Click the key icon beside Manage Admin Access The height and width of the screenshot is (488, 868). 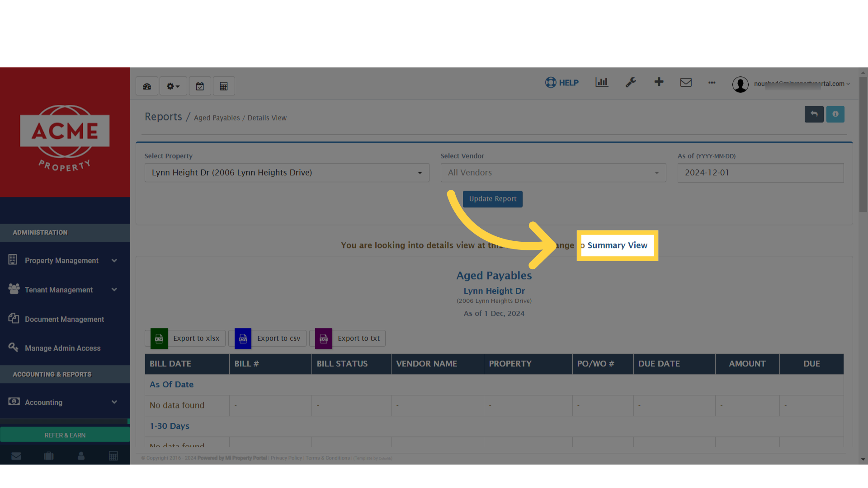tap(13, 347)
